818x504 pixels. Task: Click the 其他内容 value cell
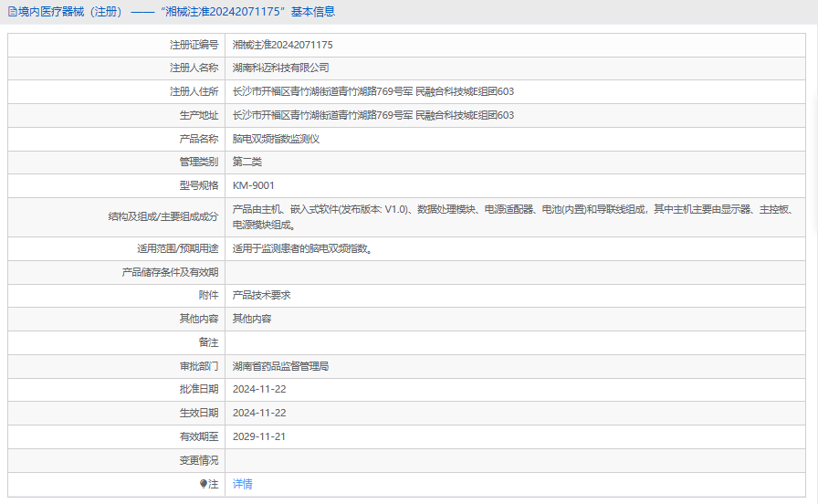[x=251, y=319]
